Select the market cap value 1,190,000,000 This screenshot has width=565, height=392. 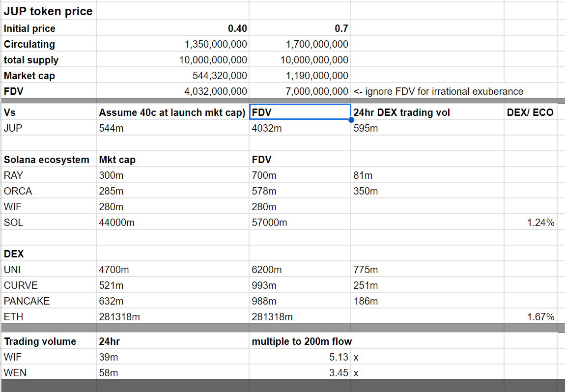300,75
